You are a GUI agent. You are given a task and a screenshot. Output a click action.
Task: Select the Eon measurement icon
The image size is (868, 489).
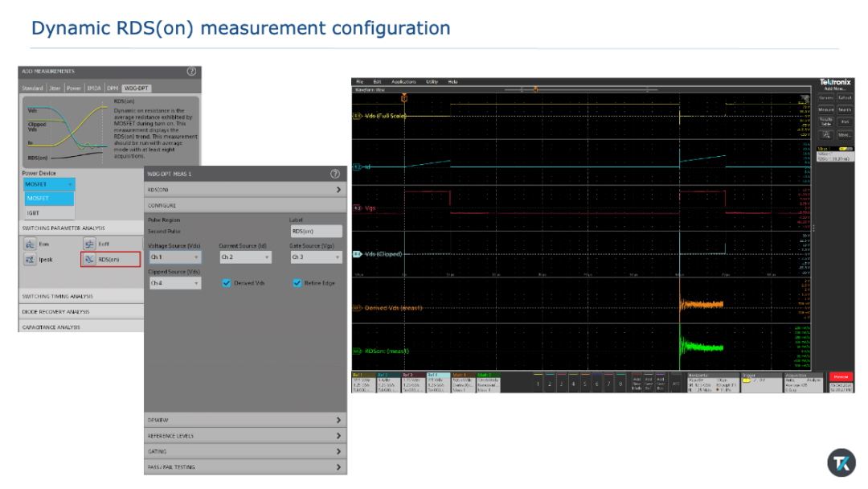[x=30, y=244]
